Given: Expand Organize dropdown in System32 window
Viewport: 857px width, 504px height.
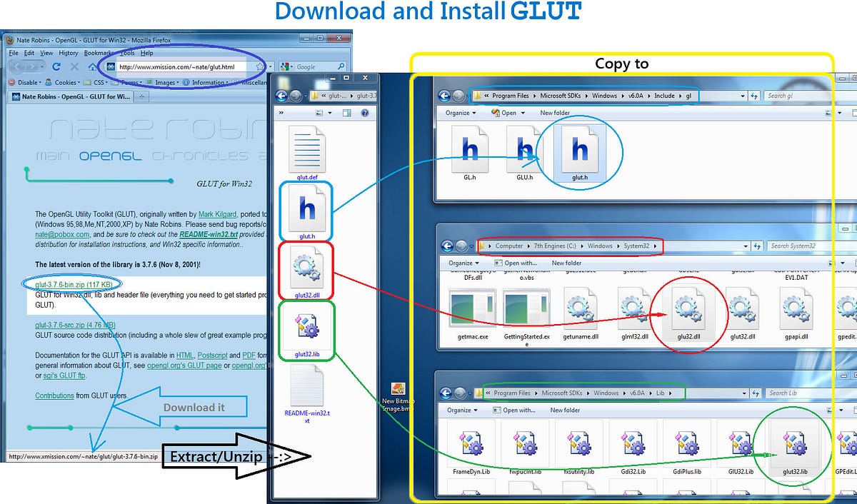Looking at the screenshot, I should coord(463,263).
